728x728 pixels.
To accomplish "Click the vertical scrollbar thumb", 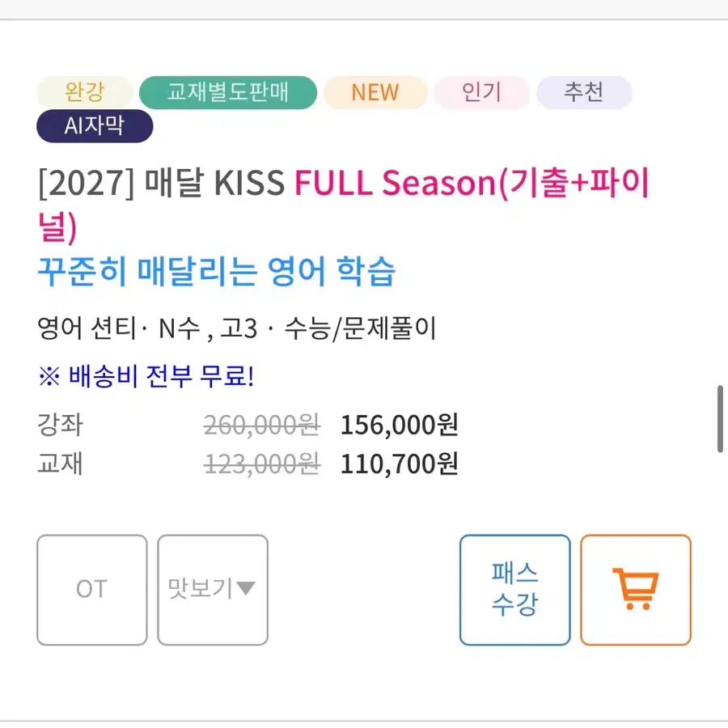I will click(720, 419).
